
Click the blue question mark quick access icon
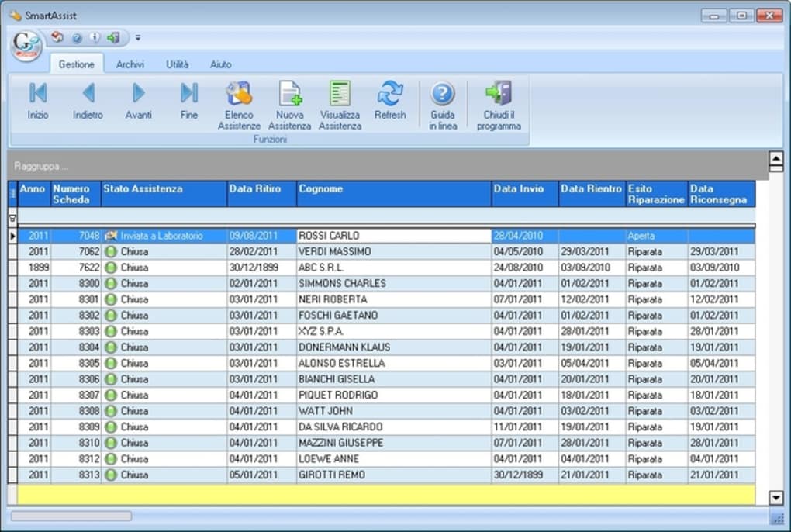77,38
